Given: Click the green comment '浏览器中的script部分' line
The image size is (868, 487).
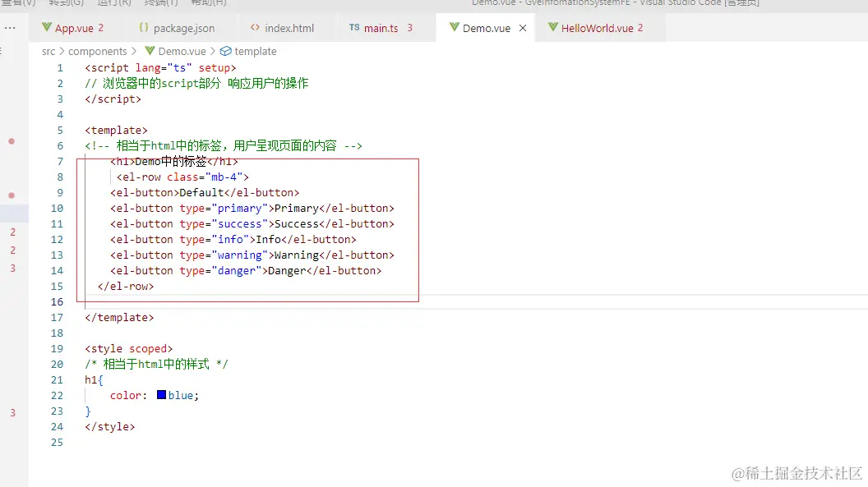Looking at the screenshot, I should coord(196,84).
